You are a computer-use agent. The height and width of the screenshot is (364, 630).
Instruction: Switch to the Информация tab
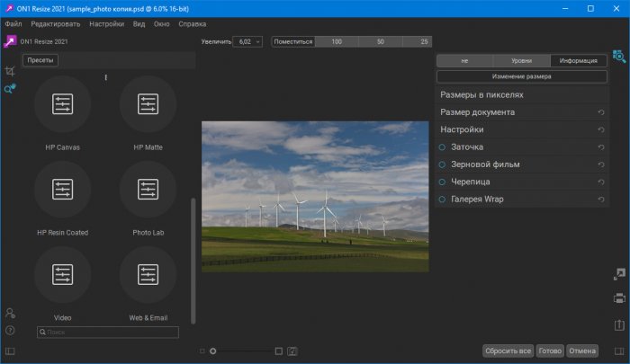(578, 60)
